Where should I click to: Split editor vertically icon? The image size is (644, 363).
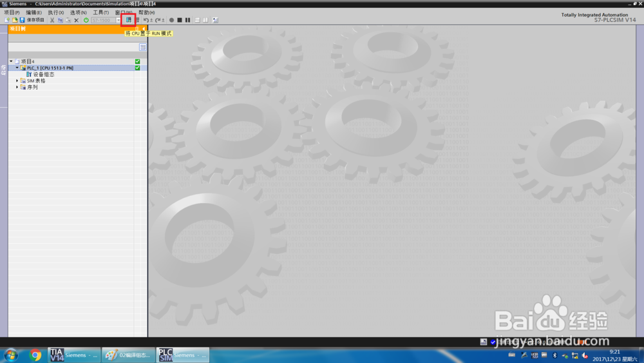[206, 20]
